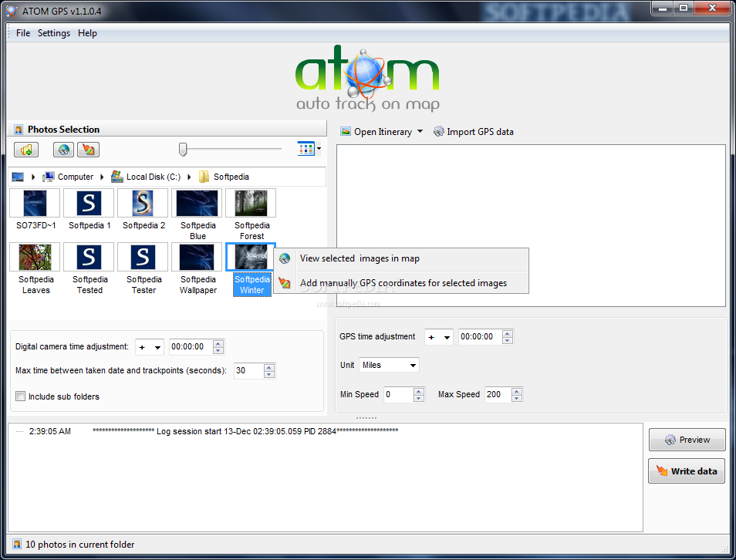Enable Include sub folders checkbox
736x560 pixels.
pyautogui.click(x=20, y=396)
